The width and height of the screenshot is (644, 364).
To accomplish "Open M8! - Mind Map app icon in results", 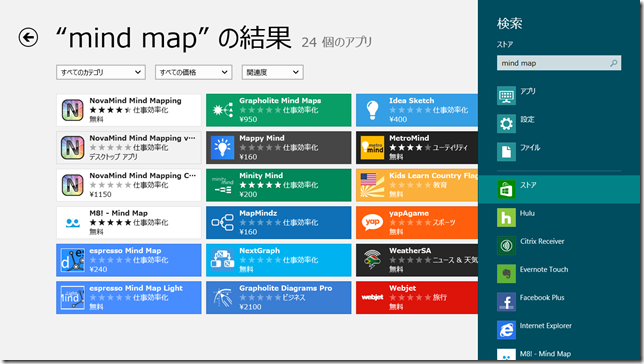I will pos(73,223).
